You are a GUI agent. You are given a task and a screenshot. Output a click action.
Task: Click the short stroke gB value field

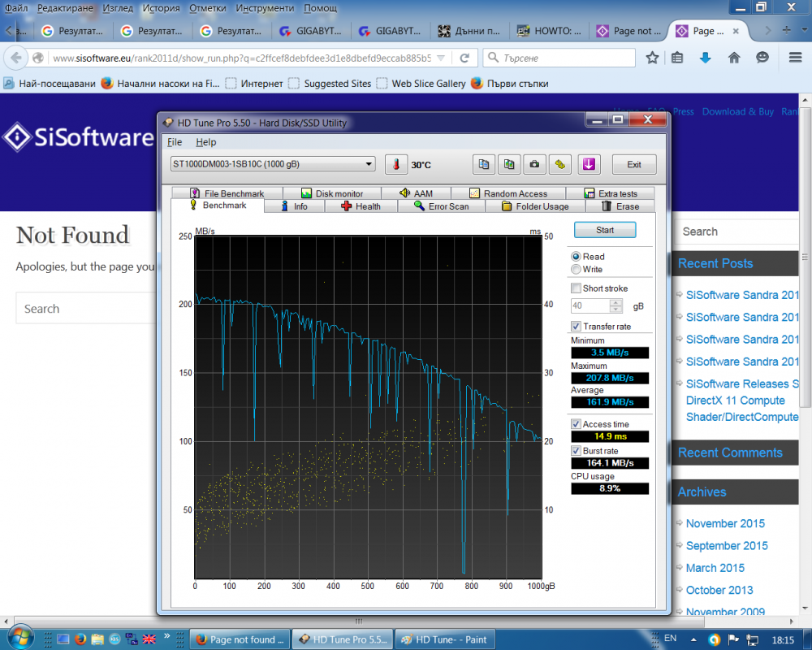coord(590,305)
